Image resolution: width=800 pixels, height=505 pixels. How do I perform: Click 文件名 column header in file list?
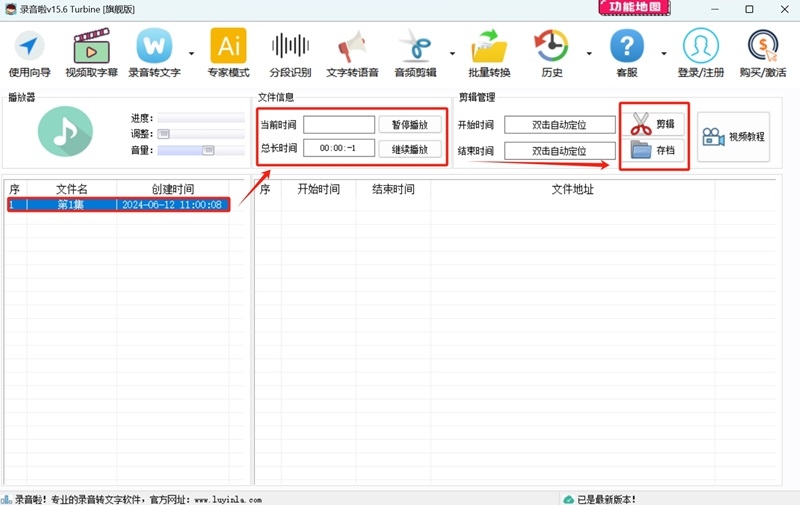click(71, 189)
